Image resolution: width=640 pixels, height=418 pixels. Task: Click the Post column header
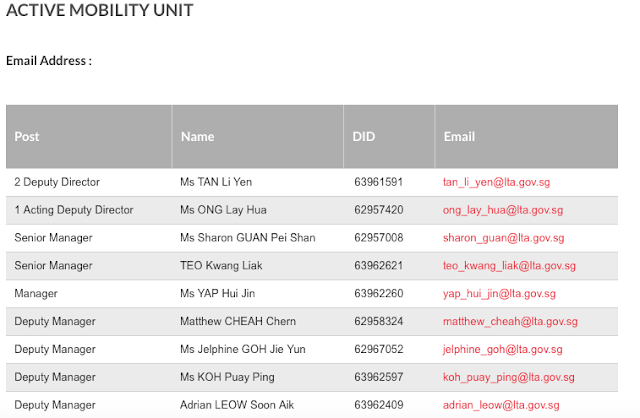tap(27, 137)
